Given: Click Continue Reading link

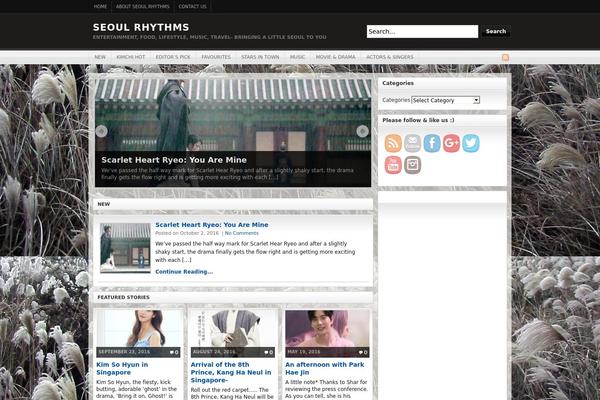Looking at the screenshot, I should click(x=184, y=272).
